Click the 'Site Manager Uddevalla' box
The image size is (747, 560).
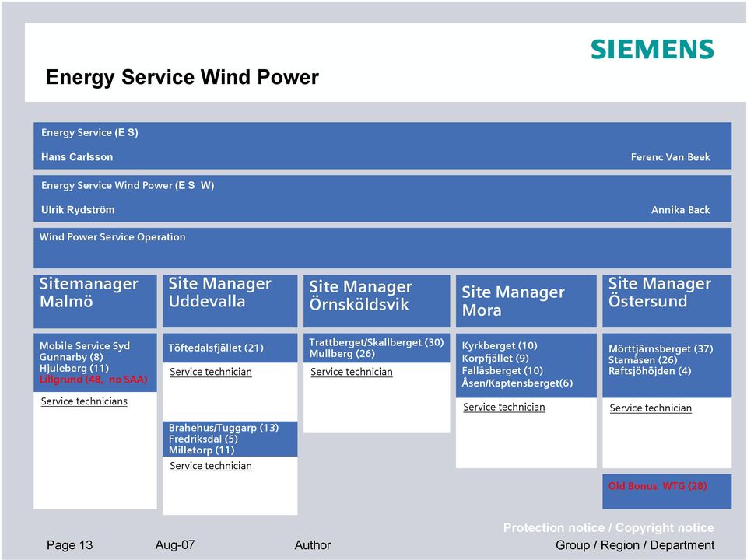(x=230, y=301)
